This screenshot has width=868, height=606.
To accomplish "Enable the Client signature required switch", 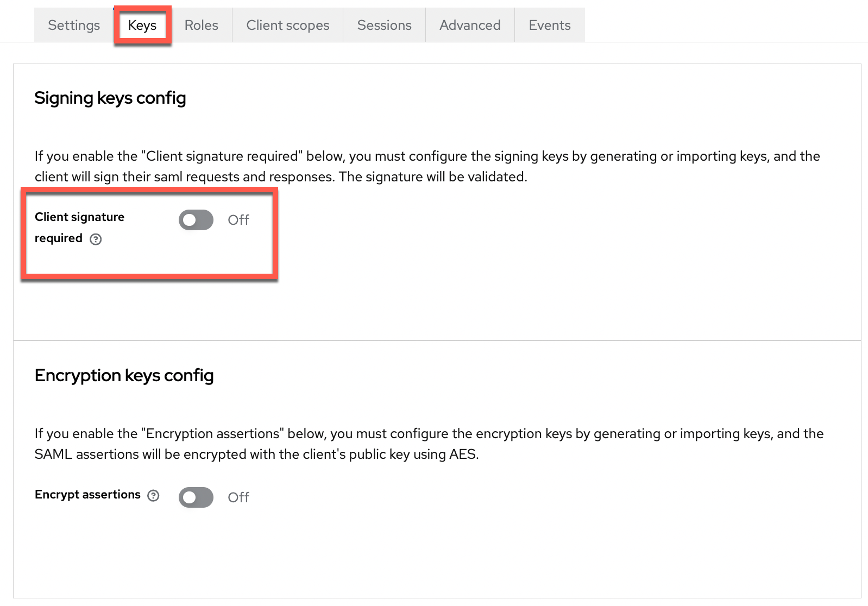I will (x=196, y=220).
